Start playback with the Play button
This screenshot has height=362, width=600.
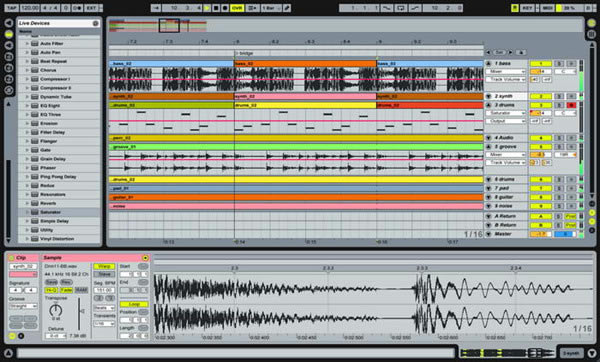click(x=207, y=8)
